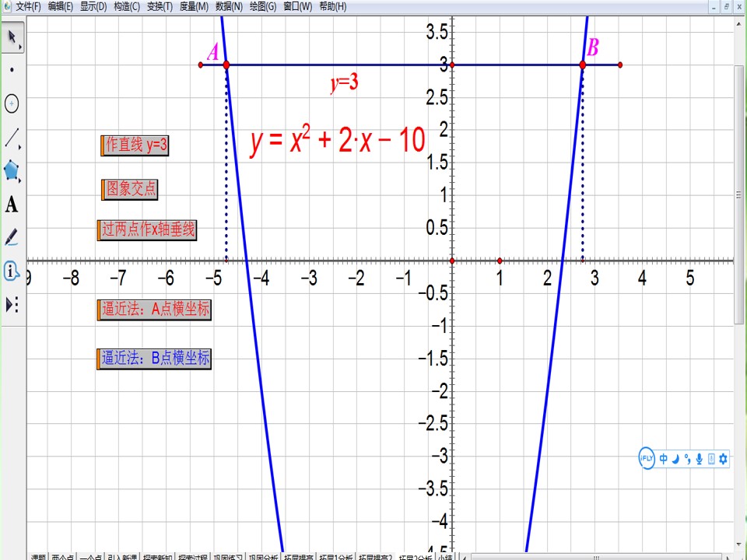This screenshot has width=747, height=560.
Task: Select the Straightedge line tool
Action: (12, 137)
